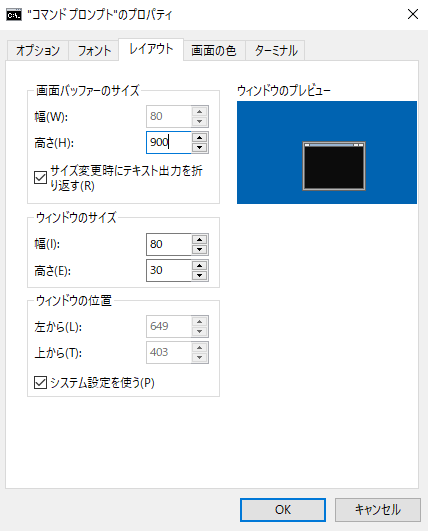Screen dimensions: 428x531
Task: Close the properties dialog
Action: (x=413, y=14)
